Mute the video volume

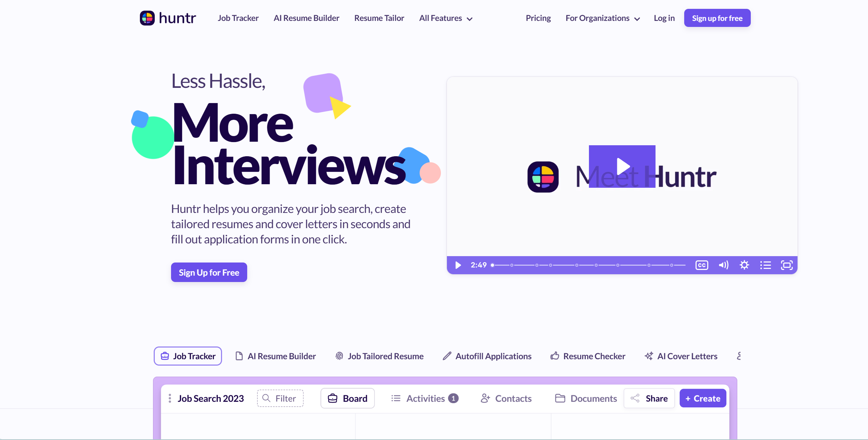click(x=724, y=265)
